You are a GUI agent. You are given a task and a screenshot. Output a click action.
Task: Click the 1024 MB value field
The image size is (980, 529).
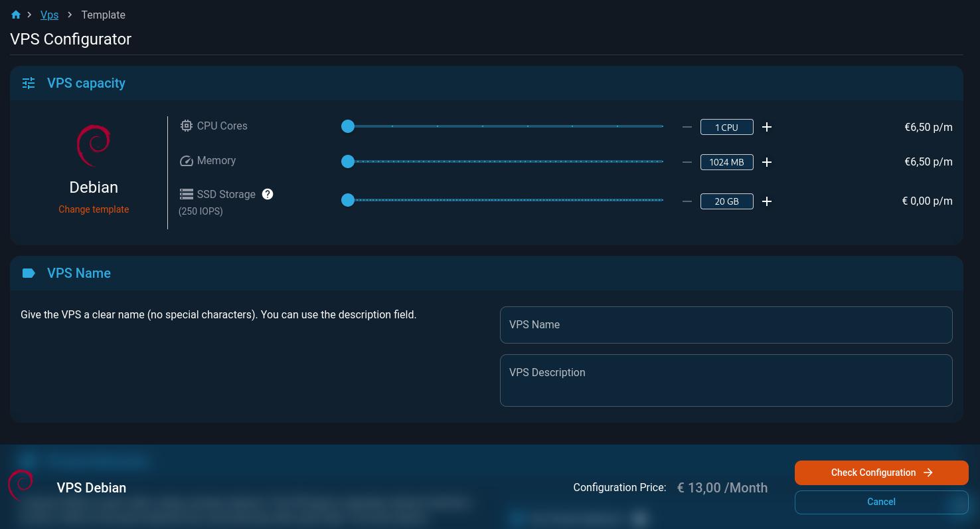[727, 162]
